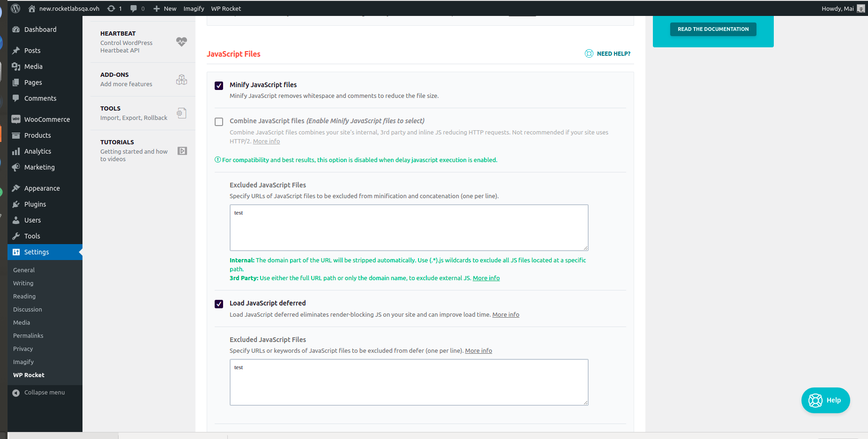This screenshot has width=868, height=439.
Task: Click the Analytics bar chart icon
Action: [16, 151]
